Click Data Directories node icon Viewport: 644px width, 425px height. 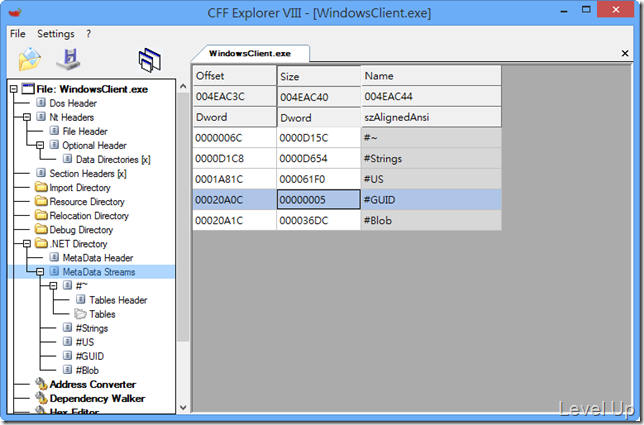pyautogui.click(x=67, y=159)
